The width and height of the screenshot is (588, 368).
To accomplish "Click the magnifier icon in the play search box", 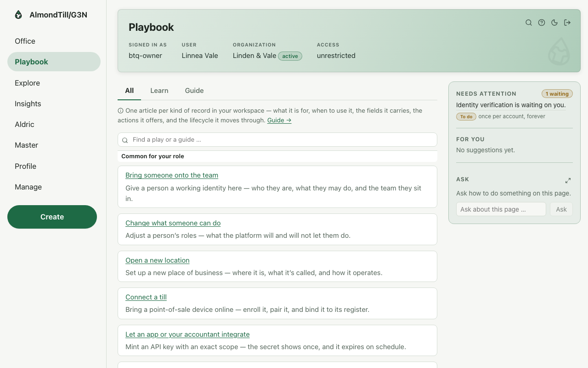I will (x=125, y=140).
